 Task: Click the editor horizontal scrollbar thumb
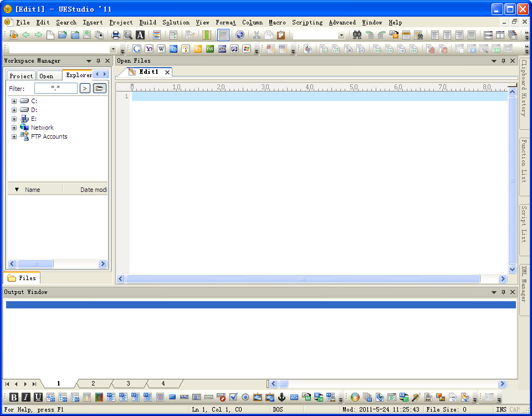pyautogui.click(x=303, y=279)
